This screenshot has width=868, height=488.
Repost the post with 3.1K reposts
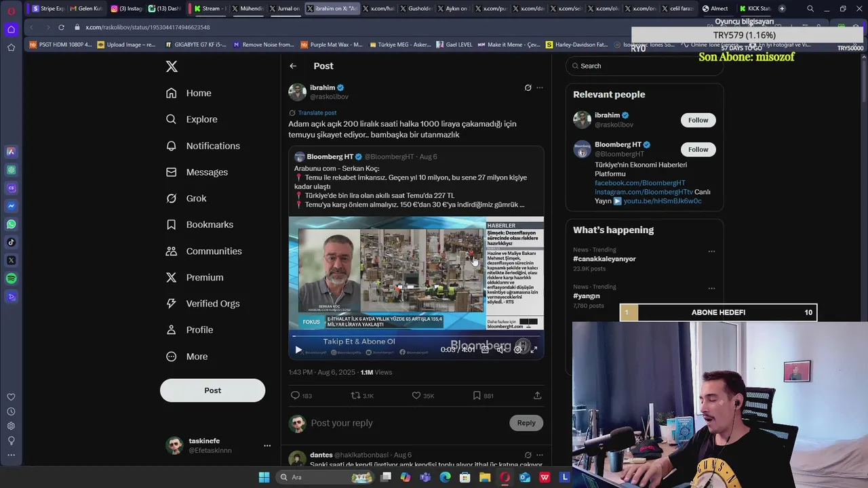pos(355,395)
